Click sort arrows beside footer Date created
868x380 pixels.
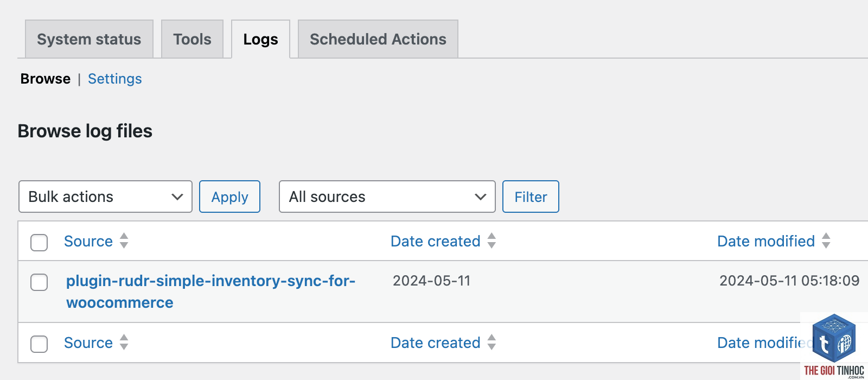pyautogui.click(x=492, y=342)
